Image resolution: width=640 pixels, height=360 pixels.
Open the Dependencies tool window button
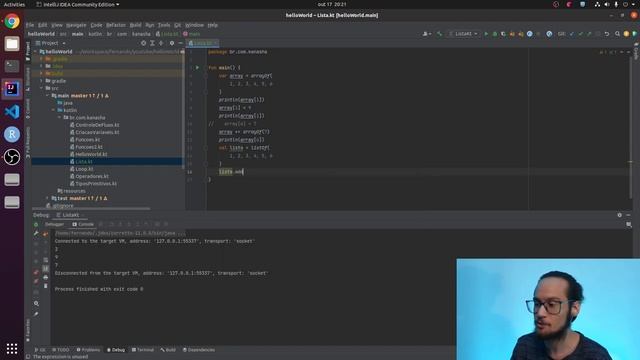(x=199, y=350)
